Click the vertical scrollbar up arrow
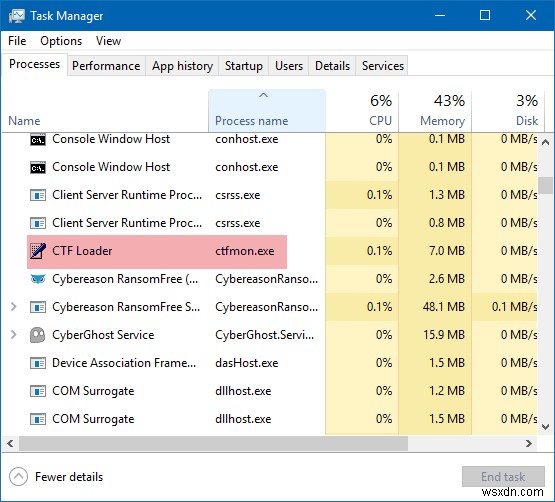The image size is (555, 502). click(545, 143)
